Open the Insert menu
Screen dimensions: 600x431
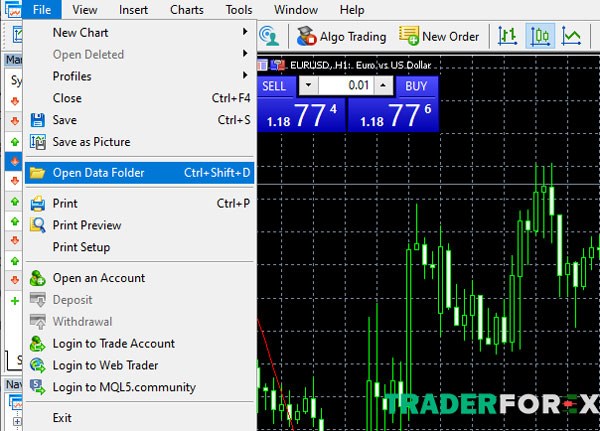coord(133,10)
